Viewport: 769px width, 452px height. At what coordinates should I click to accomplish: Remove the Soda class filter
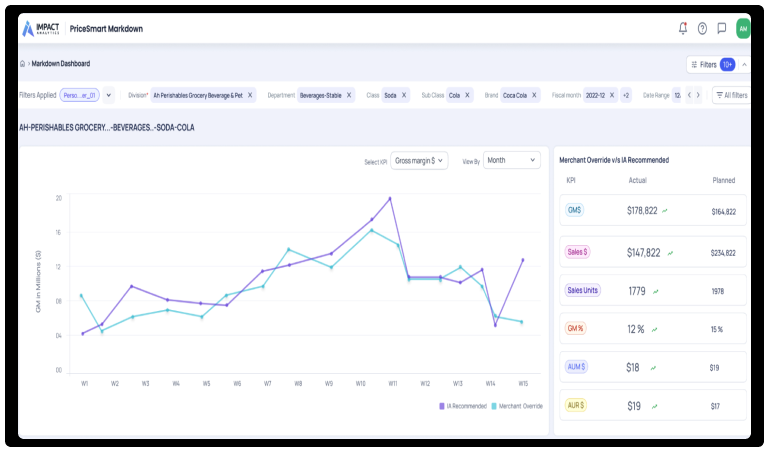click(x=404, y=95)
